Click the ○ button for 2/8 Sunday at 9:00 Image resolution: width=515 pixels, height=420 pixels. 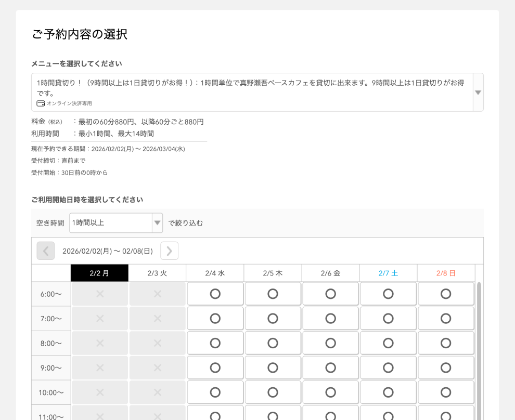pos(446,367)
